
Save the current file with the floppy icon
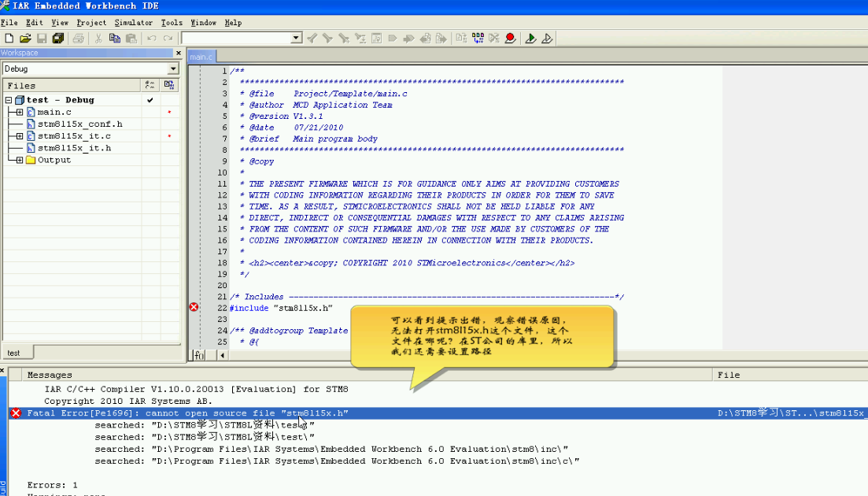42,39
